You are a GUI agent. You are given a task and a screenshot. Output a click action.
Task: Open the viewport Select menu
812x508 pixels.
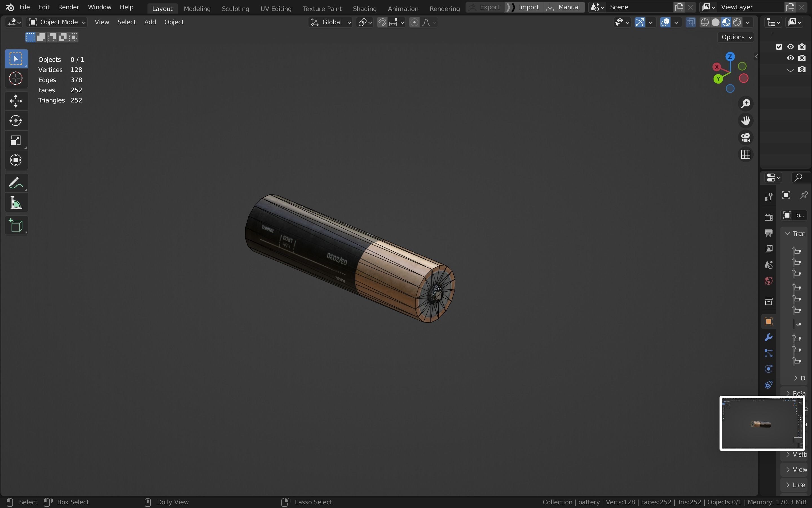click(127, 22)
